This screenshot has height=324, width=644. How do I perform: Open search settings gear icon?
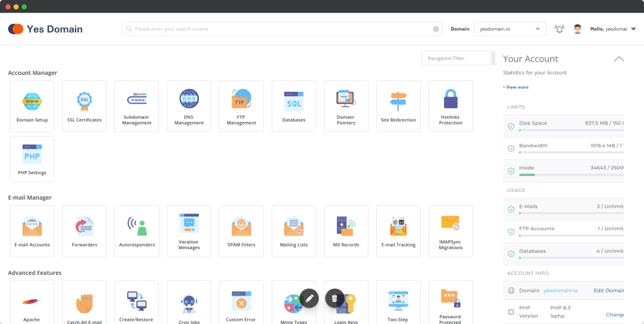436,29
